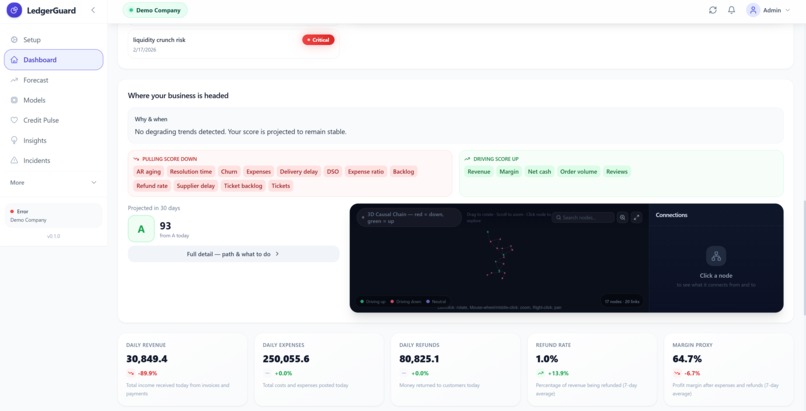
Task: Go to Forecast in the sidebar
Action: 53,80
